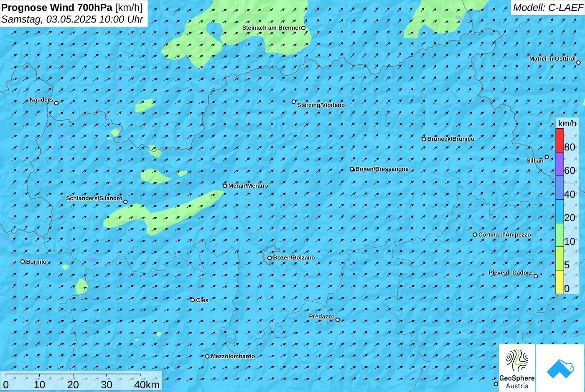Image resolution: width=585 pixels, height=392 pixels.
Task: Click the 'Matrei in Osttirol' label text
Action: (x=552, y=59)
